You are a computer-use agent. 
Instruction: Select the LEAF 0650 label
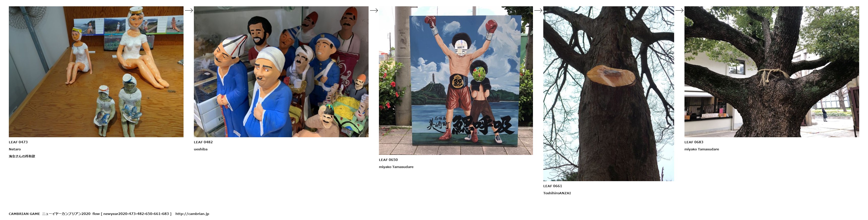coord(388,160)
